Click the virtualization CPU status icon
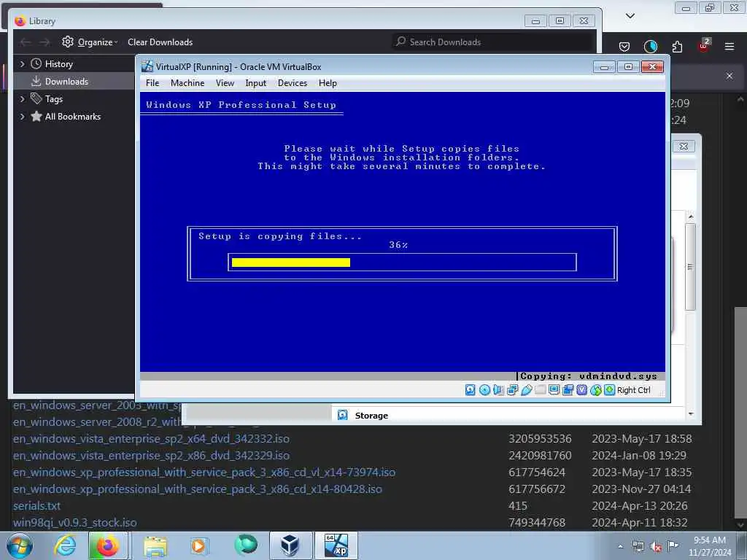The height and width of the screenshot is (560, 747). 581,390
